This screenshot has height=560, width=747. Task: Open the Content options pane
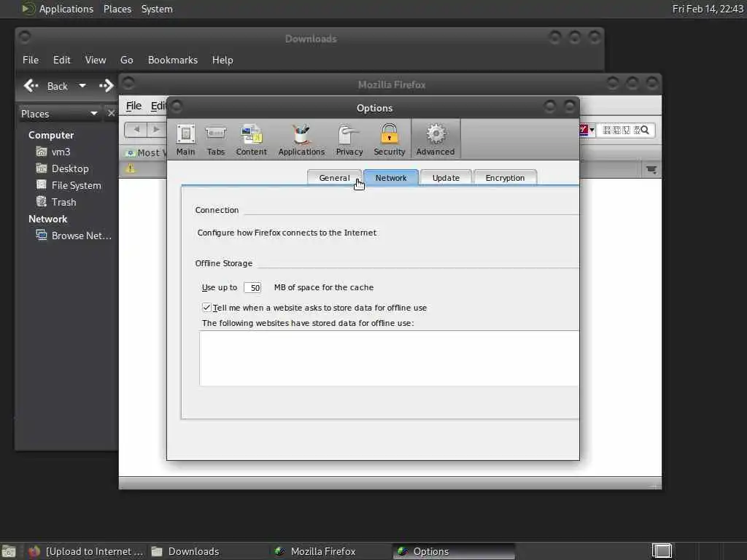click(252, 139)
